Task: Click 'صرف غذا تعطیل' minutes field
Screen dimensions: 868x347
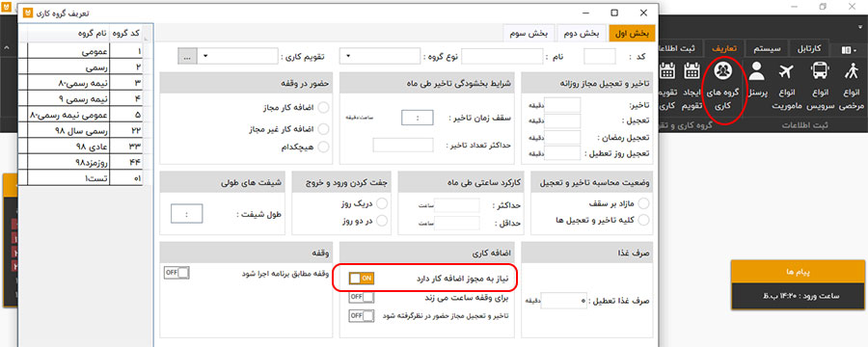Action: (564, 301)
